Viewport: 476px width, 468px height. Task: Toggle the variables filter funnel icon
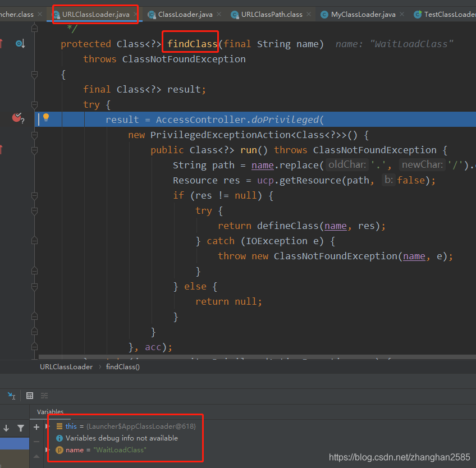[x=21, y=428]
